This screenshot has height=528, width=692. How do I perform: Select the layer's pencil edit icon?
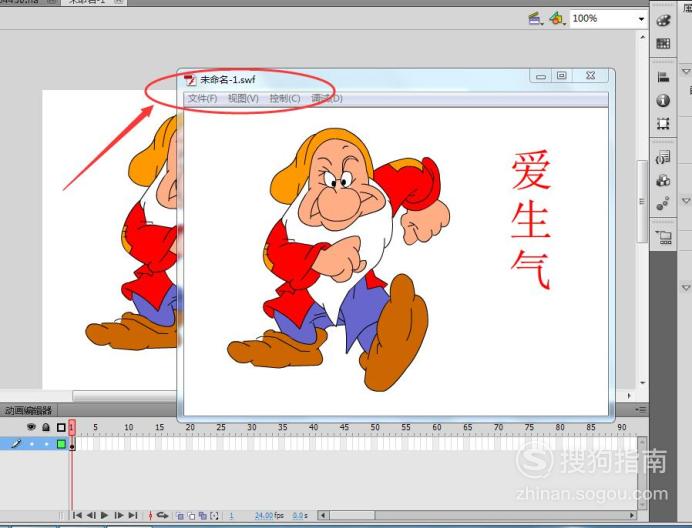point(16,443)
